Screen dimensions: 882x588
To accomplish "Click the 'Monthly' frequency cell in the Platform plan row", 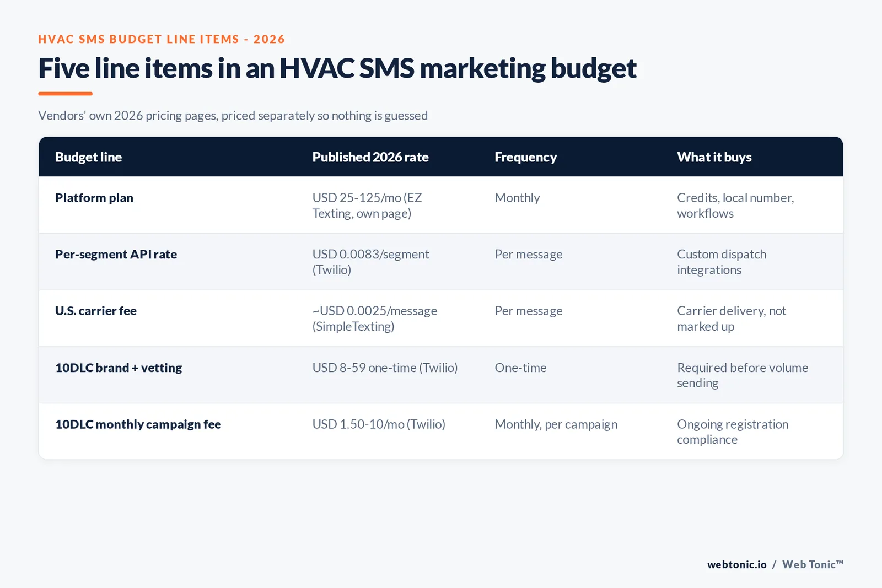I will click(517, 198).
